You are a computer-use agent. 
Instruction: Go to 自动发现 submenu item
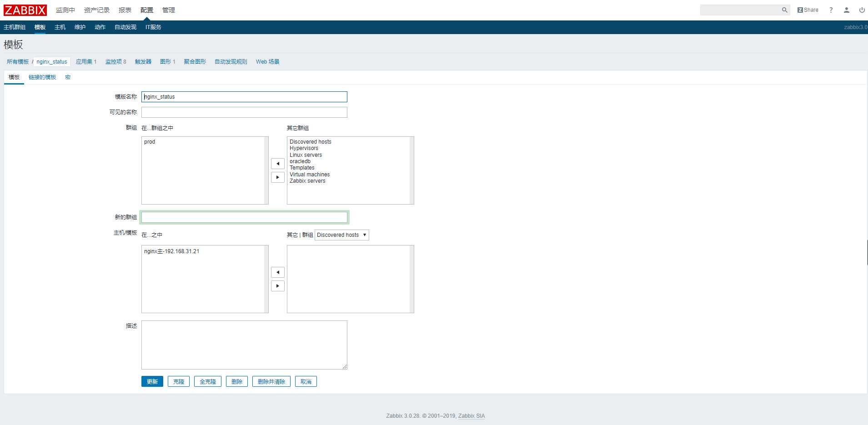(x=125, y=27)
